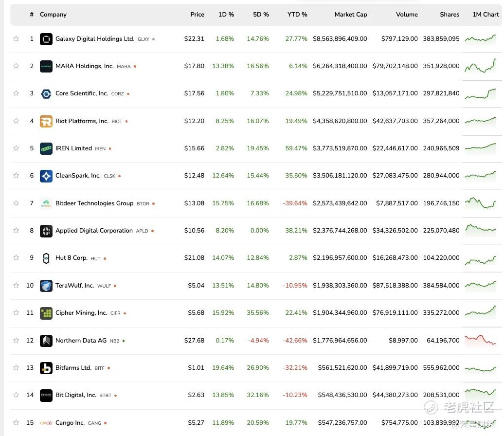Image resolution: width=504 pixels, height=436 pixels.
Task: Sort by YTD % column header
Action: coord(297,15)
